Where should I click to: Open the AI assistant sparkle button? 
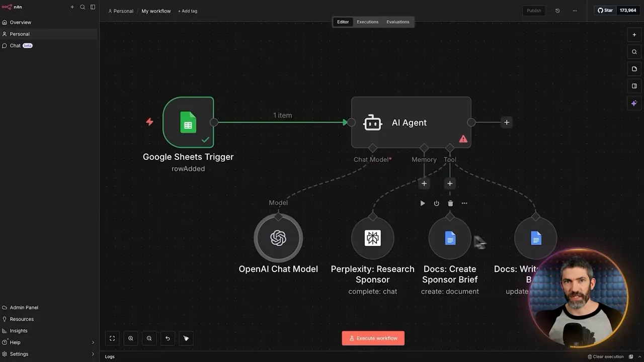pyautogui.click(x=634, y=103)
